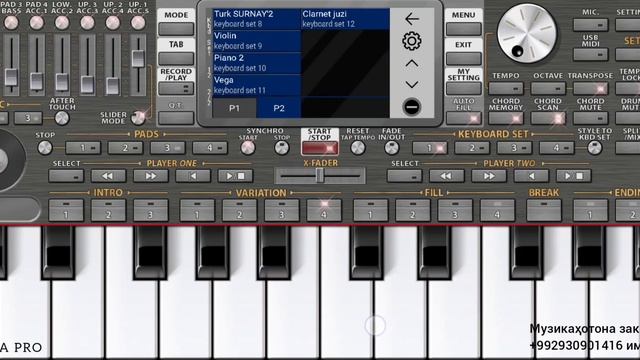The image size is (640, 360).
Task: Select FILL button 2
Action: coord(413,210)
